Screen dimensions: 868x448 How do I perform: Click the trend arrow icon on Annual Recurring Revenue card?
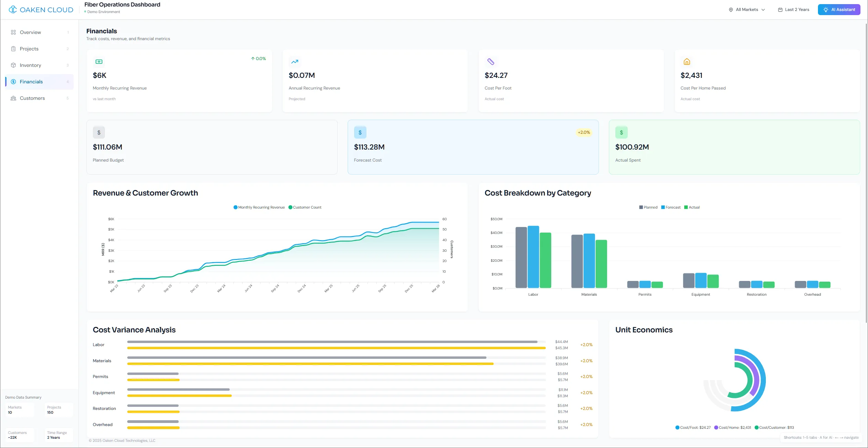pyautogui.click(x=295, y=62)
